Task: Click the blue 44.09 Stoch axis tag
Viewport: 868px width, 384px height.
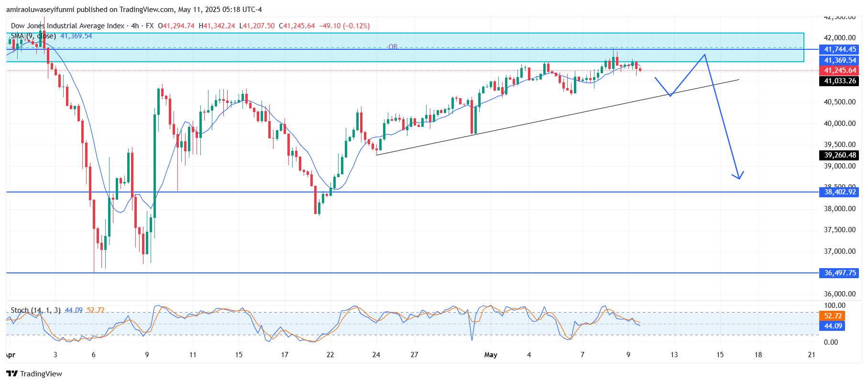Action: [x=833, y=326]
